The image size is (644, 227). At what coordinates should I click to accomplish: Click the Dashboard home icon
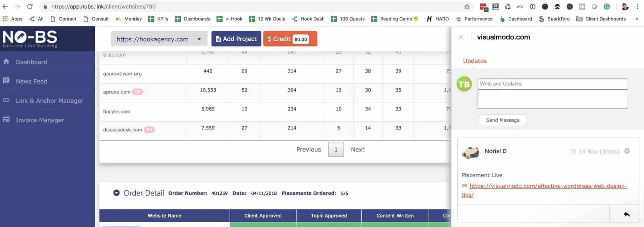click(x=6, y=61)
